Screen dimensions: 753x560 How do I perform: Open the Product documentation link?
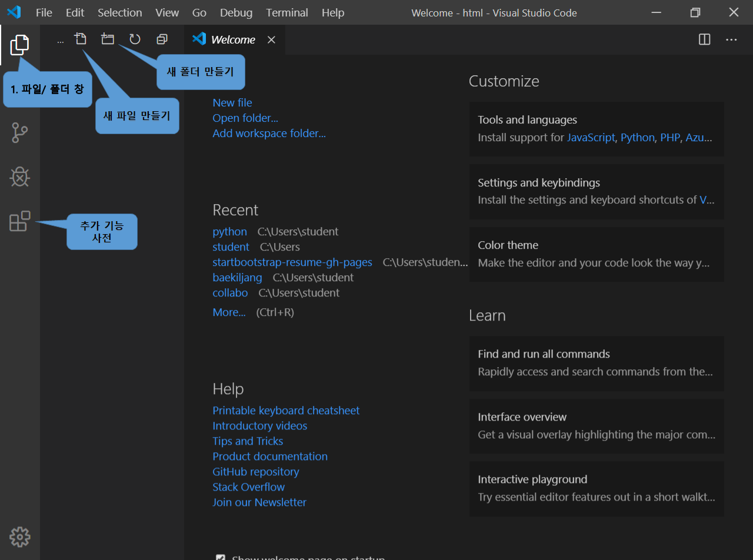[x=270, y=456]
